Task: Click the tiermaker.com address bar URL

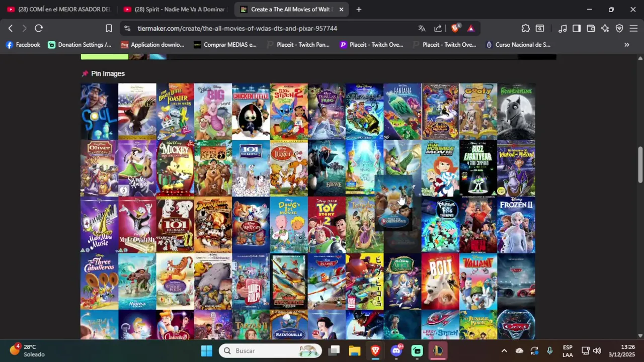Action: tap(237, 29)
